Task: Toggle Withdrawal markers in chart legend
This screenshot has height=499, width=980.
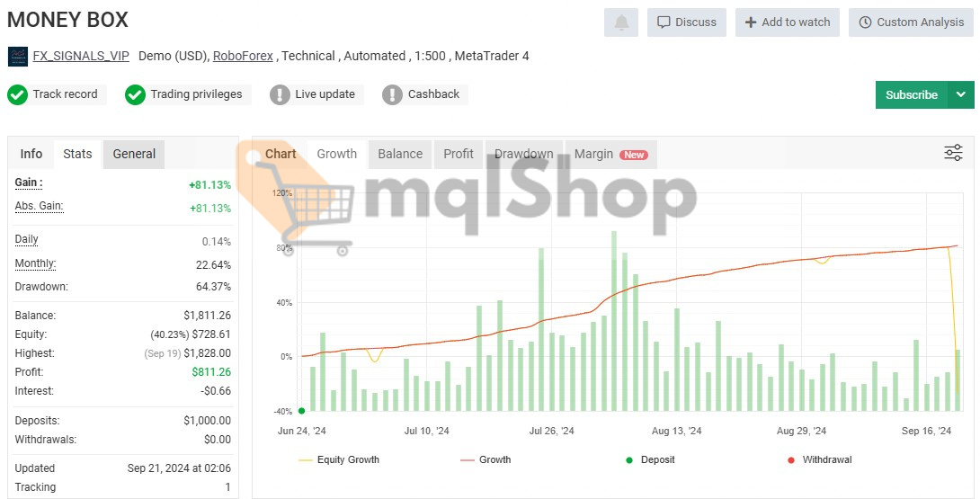Action: pos(818,459)
